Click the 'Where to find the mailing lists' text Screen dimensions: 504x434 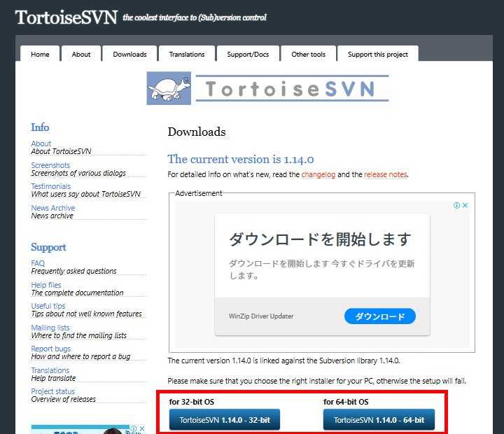click(78, 335)
